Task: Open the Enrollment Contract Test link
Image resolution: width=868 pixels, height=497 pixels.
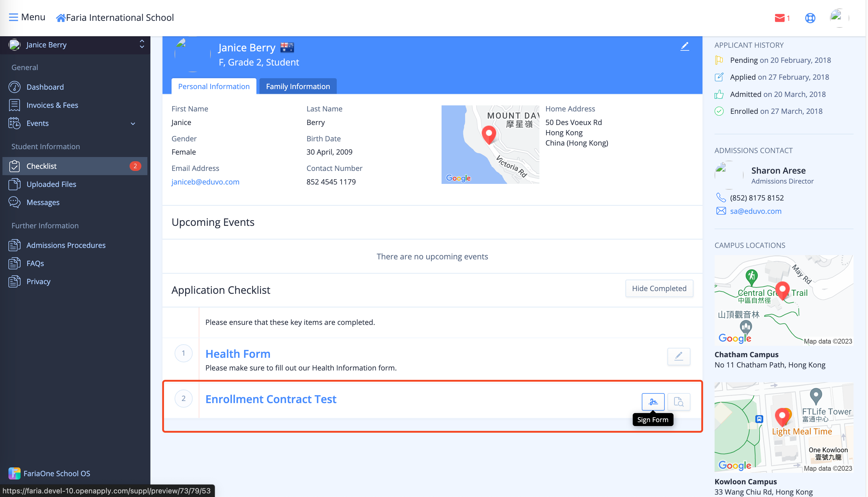Action: 271,399
